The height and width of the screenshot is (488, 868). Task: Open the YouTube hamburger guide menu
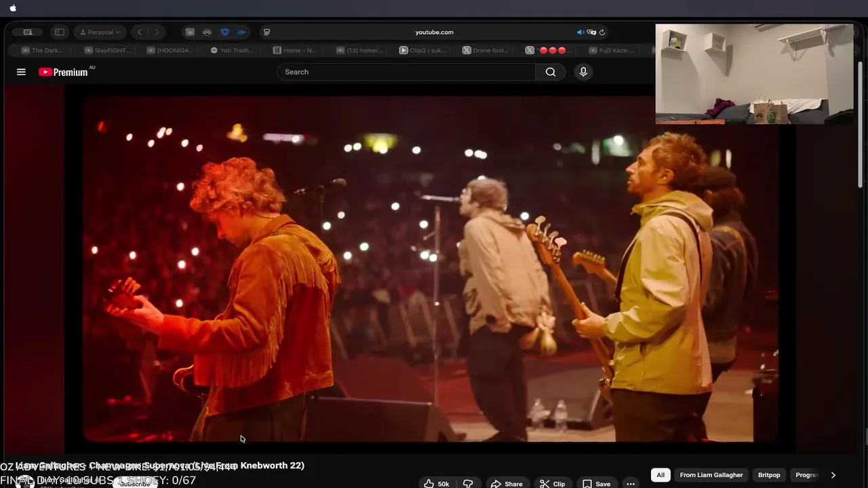pos(21,72)
